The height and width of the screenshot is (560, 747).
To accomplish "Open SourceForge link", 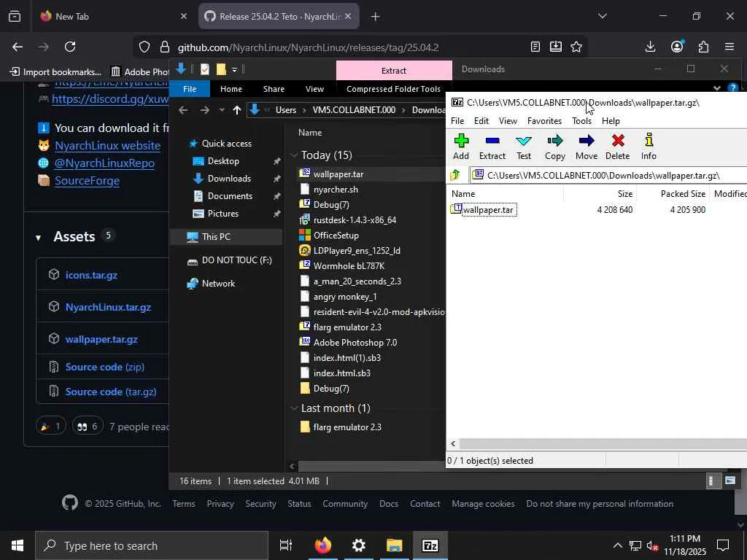I will 88,181.
